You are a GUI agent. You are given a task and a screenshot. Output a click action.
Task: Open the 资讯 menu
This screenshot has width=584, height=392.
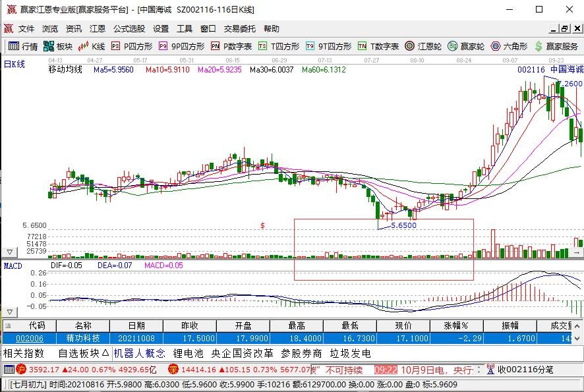pos(74,29)
